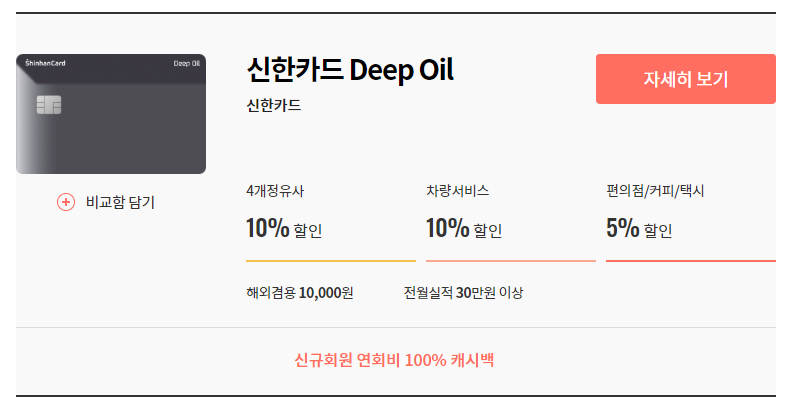The width and height of the screenshot is (792, 411).
Task: Click the chip icon on card image
Action: pos(49,104)
